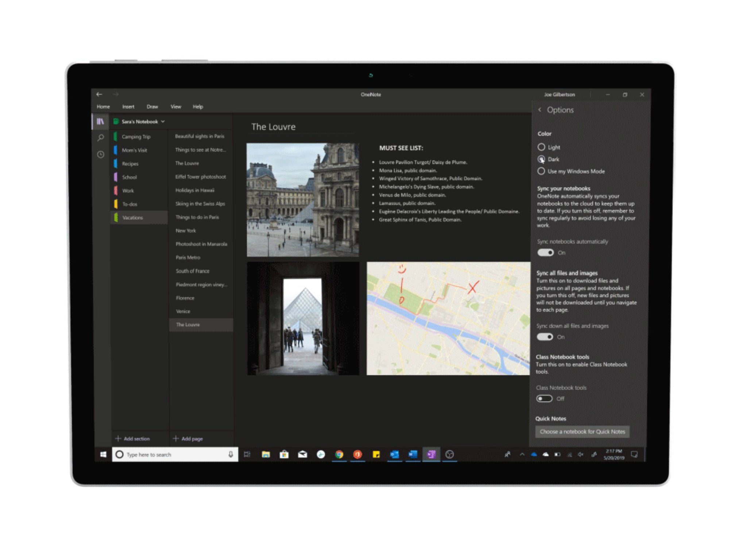
Task: Toggle Sync notebooks automatically switch
Action: pyautogui.click(x=545, y=252)
